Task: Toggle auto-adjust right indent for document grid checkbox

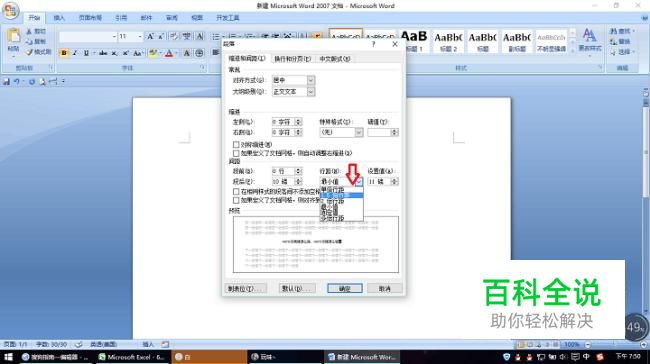Action: (x=236, y=153)
